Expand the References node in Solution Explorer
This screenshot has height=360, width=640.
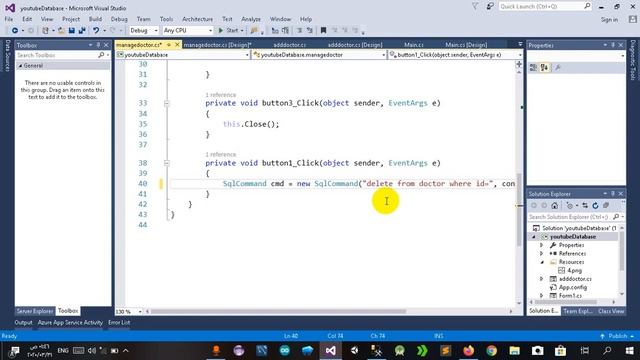tap(542, 253)
